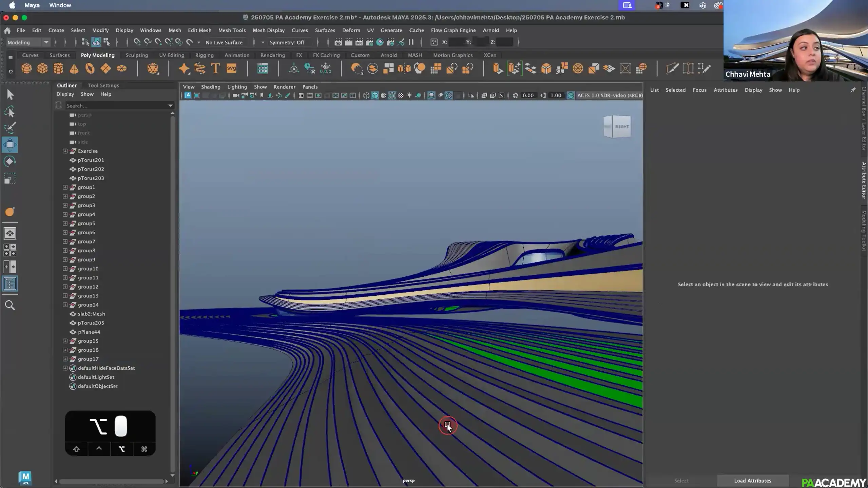Expand group17 in the Outliner
The image size is (868, 488).
(65, 359)
